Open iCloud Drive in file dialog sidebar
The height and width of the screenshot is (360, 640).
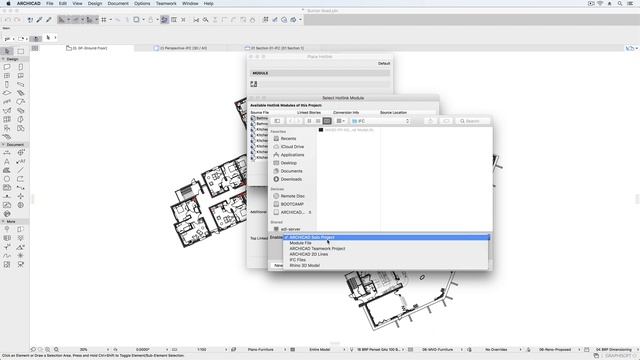tap(292, 147)
